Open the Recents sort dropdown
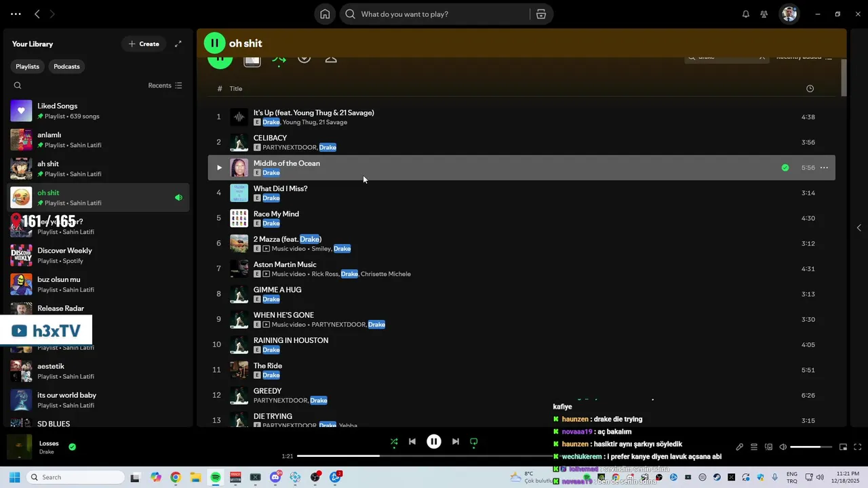The width and height of the screenshot is (868, 488). [165, 85]
